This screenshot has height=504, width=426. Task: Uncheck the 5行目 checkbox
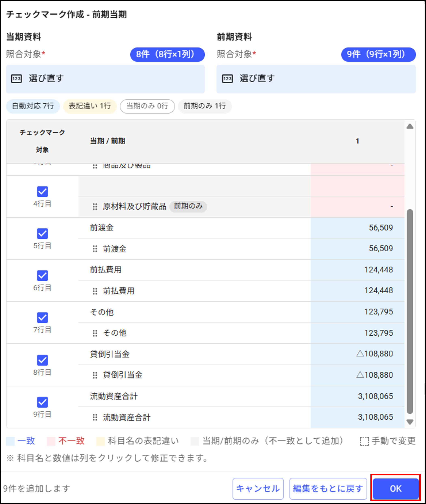pyautogui.click(x=42, y=233)
